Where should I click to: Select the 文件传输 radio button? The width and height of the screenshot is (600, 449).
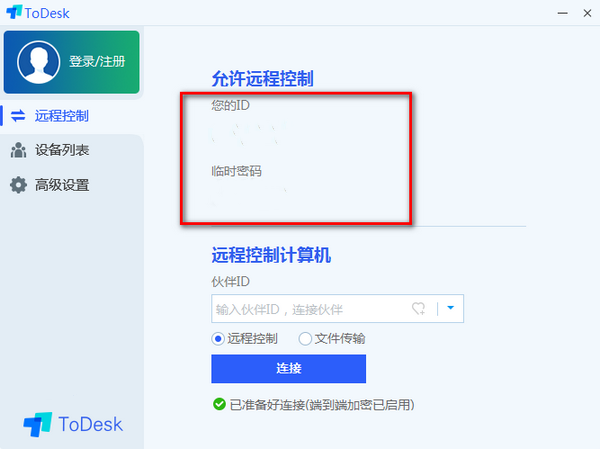pyautogui.click(x=305, y=339)
